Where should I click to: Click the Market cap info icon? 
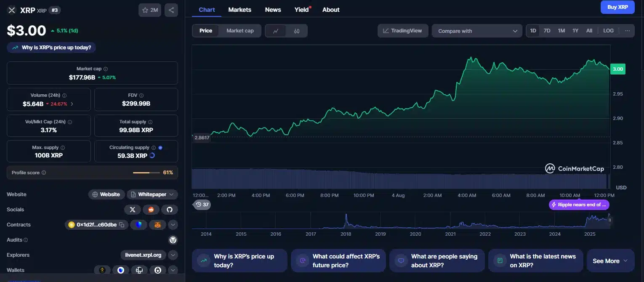(x=106, y=69)
